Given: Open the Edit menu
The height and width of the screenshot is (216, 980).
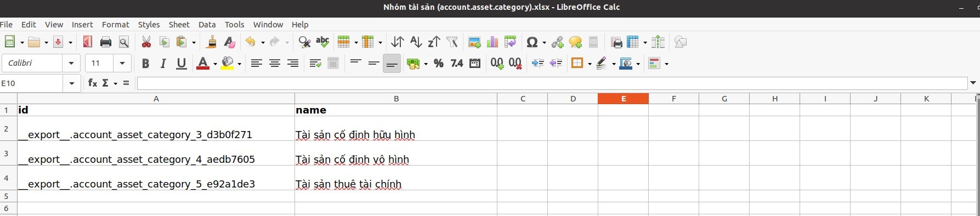Looking at the screenshot, I should [x=29, y=25].
